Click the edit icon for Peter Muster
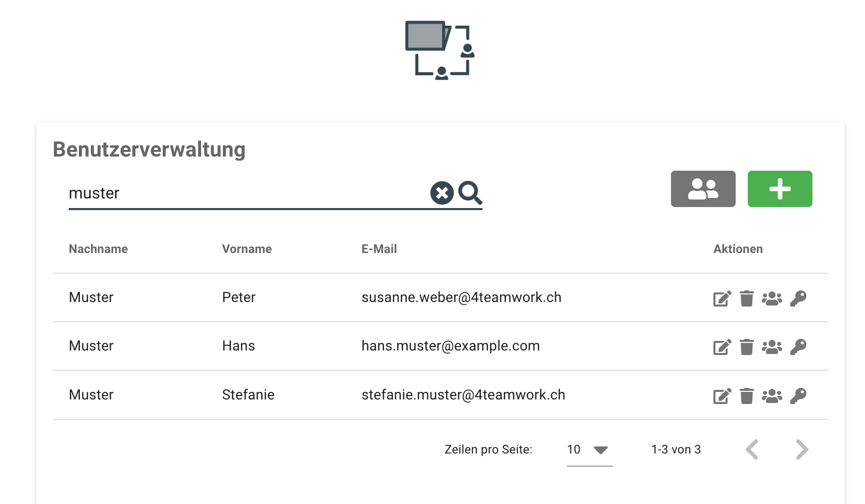Image resolution: width=865 pixels, height=504 pixels. pos(722,298)
